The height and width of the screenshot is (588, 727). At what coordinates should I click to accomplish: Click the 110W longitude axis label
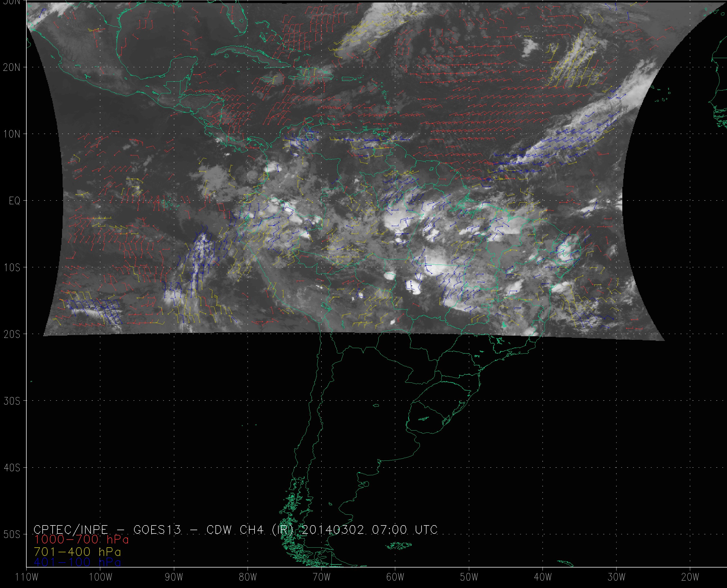point(27,577)
